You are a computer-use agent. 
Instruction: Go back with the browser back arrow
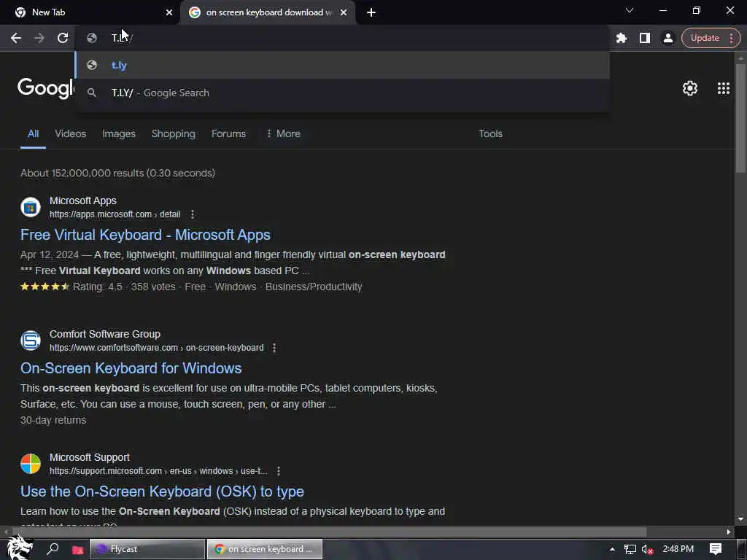(x=16, y=38)
